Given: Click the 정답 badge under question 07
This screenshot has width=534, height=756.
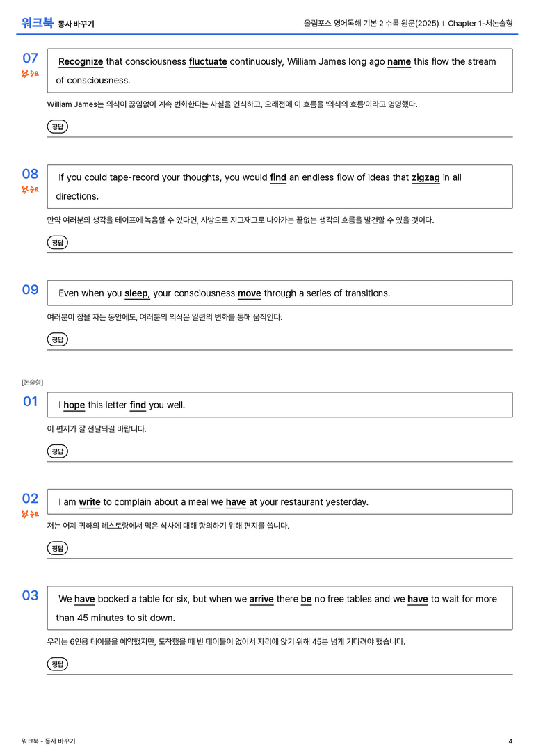Looking at the screenshot, I should (x=57, y=127).
